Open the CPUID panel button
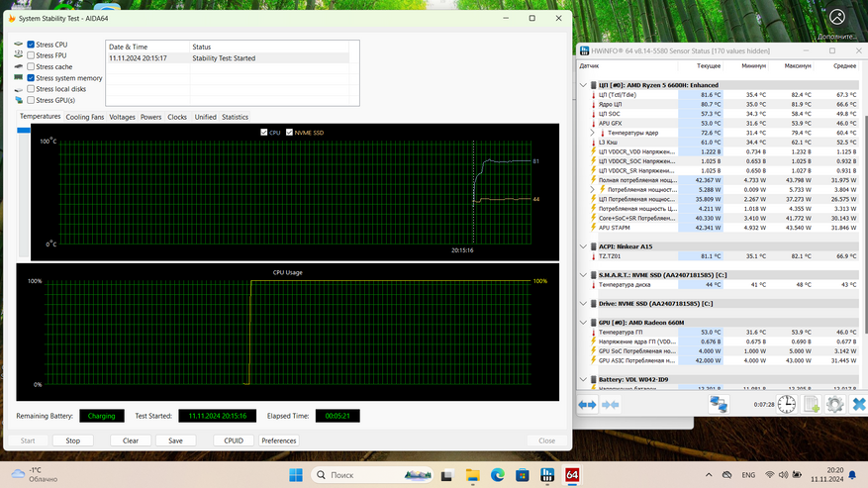 pyautogui.click(x=234, y=440)
